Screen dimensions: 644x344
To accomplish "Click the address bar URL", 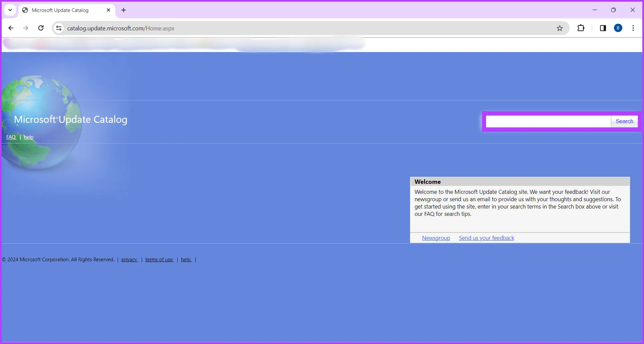I will (x=121, y=28).
